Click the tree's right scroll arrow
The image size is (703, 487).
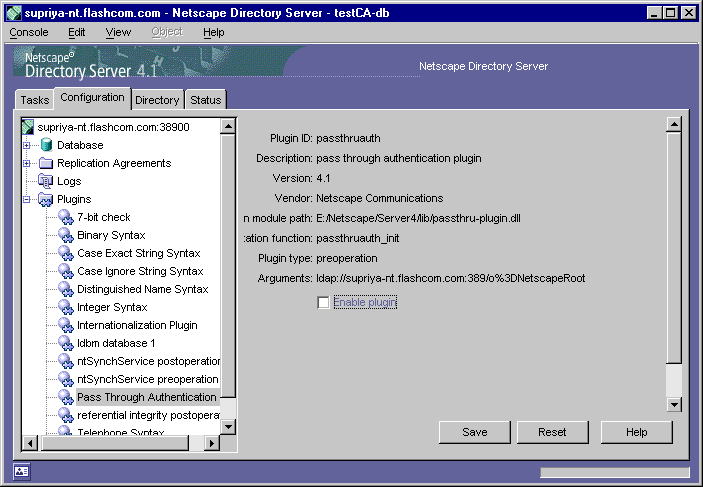pyautogui.click(x=212, y=443)
